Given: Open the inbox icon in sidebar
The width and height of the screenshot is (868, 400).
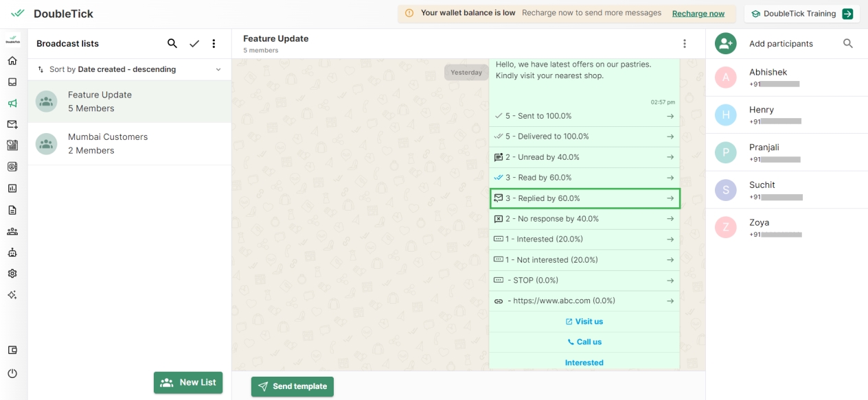Looking at the screenshot, I should coord(12,82).
